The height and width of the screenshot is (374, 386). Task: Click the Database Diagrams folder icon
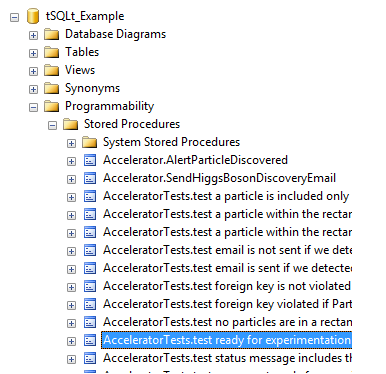pyautogui.click(x=52, y=34)
